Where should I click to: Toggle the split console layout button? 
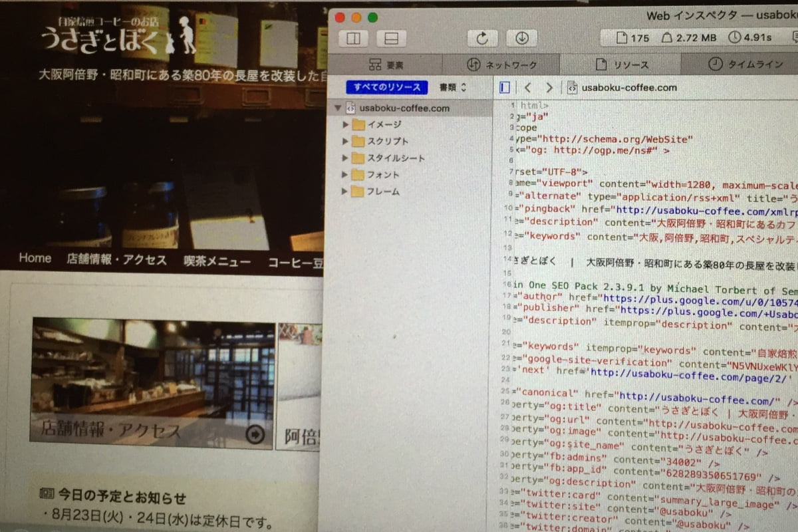pyautogui.click(x=392, y=39)
